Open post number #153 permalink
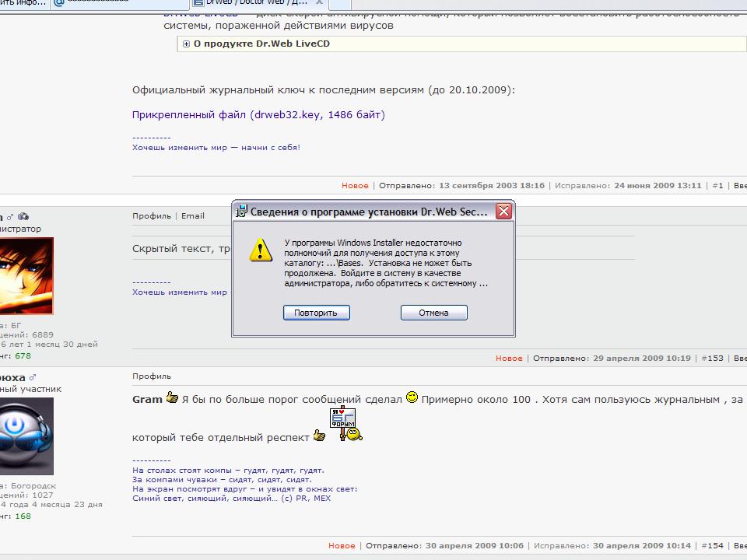The height and width of the screenshot is (560, 747). tap(712, 359)
